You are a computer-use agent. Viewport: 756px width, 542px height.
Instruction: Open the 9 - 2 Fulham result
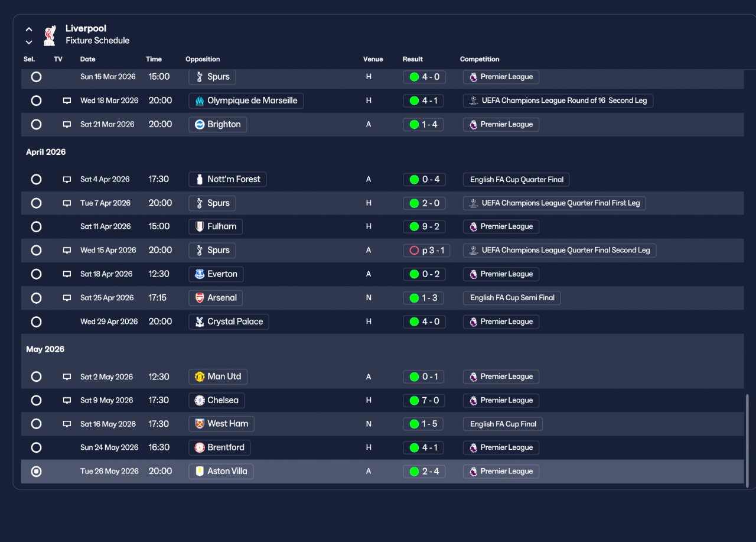pyautogui.click(x=423, y=226)
